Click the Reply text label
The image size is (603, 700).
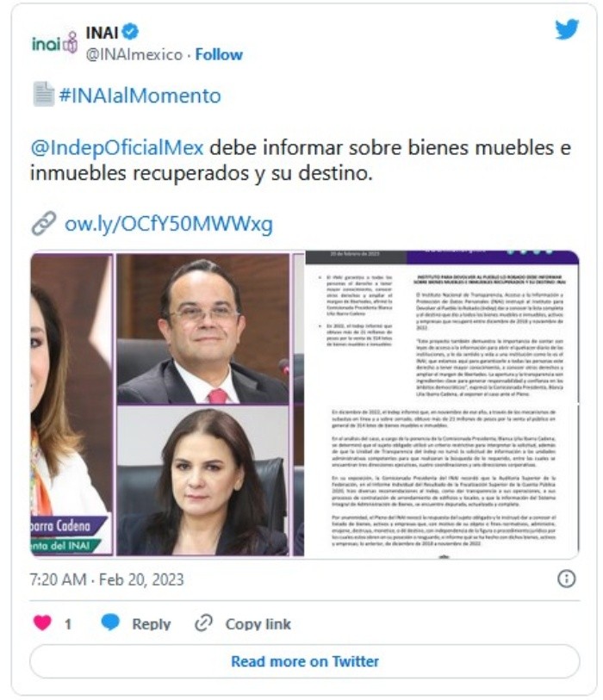click(x=152, y=623)
